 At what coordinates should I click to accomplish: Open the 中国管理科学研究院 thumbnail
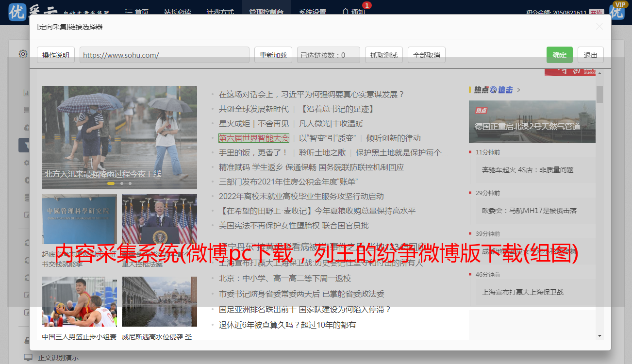tap(79, 219)
